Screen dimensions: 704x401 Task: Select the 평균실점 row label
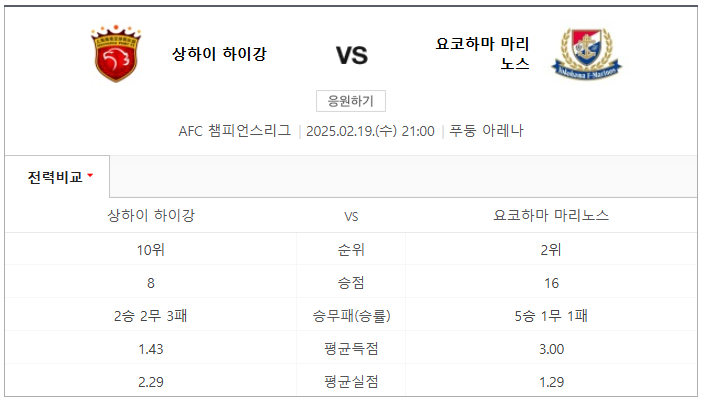click(351, 382)
